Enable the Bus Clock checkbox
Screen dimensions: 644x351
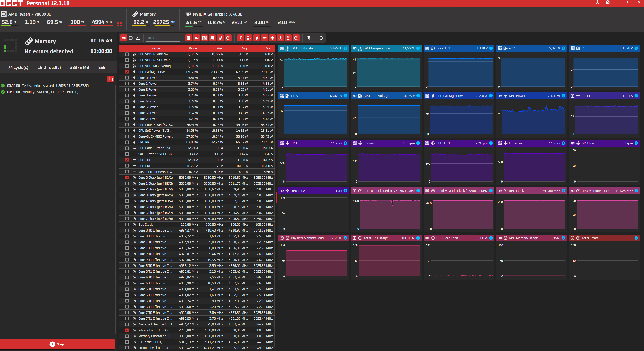(x=127, y=225)
